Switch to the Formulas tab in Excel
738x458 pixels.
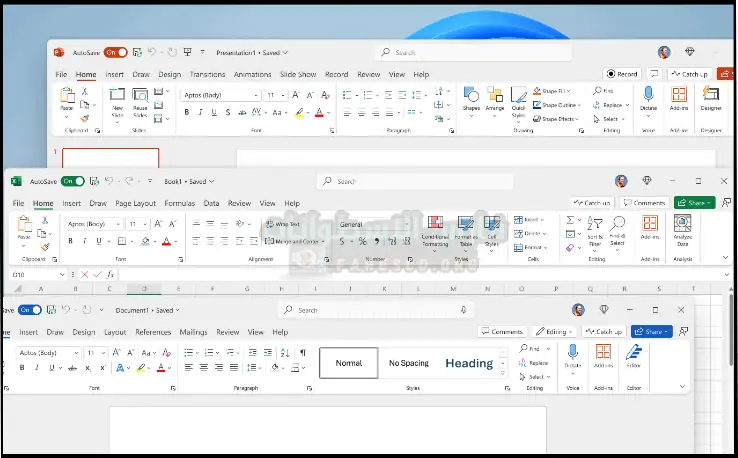point(179,203)
